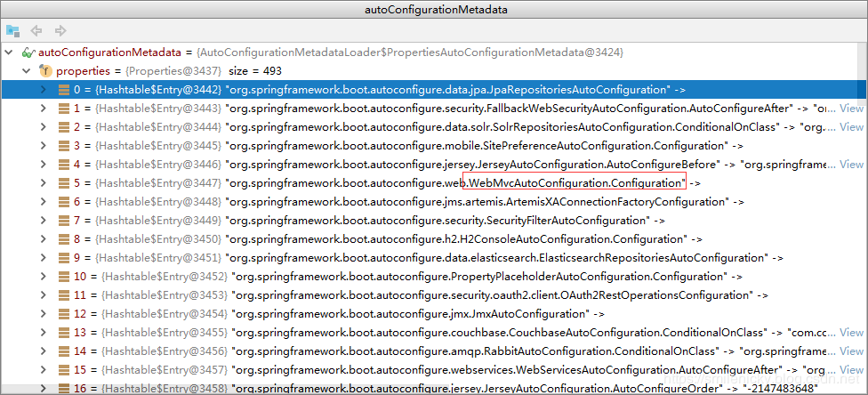Image resolution: width=868 pixels, height=395 pixels.
Task: Click the entry icon of row 0
Action: click(x=64, y=89)
